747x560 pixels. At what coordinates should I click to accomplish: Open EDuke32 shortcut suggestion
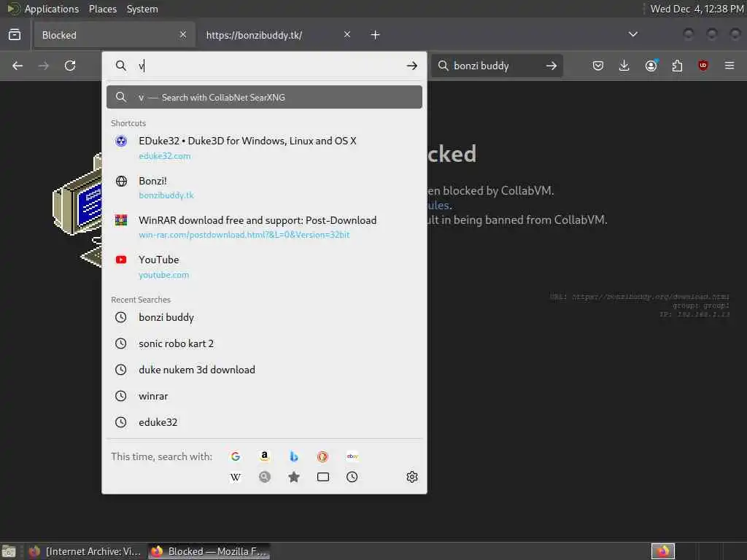(264, 148)
